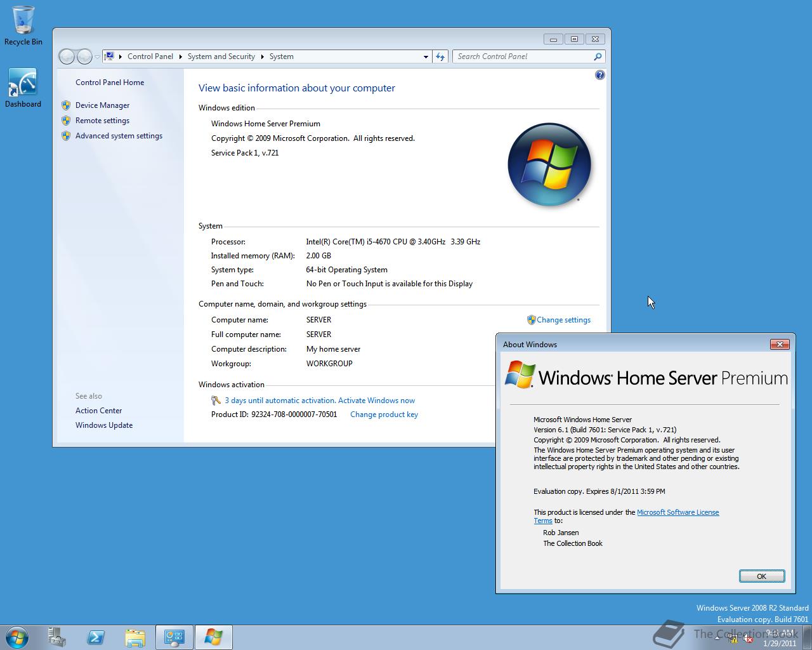Image resolution: width=812 pixels, height=650 pixels.
Task: Click the Start orb button
Action: [17, 637]
